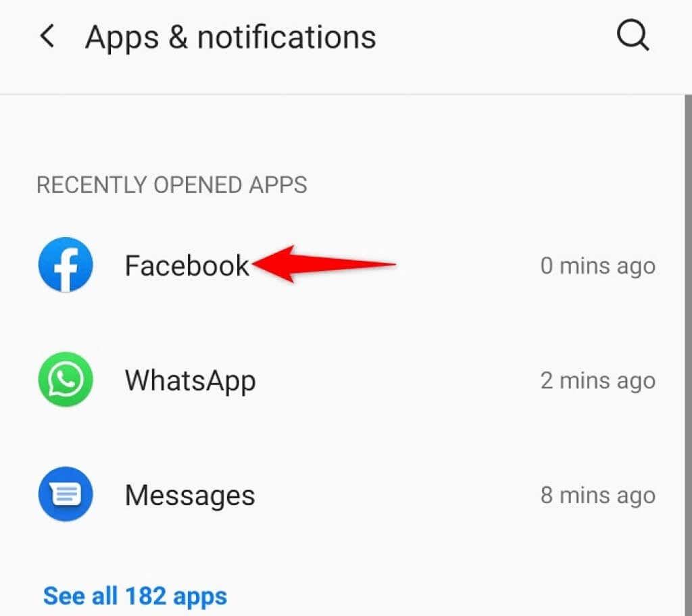Viewport: 692px width, 616px height.
Task: Open the search magnifier icon
Action: [x=633, y=35]
